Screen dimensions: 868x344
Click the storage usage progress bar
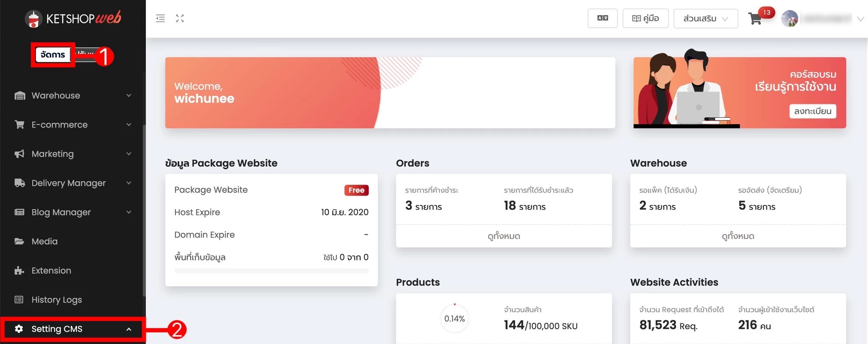(x=271, y=271)
